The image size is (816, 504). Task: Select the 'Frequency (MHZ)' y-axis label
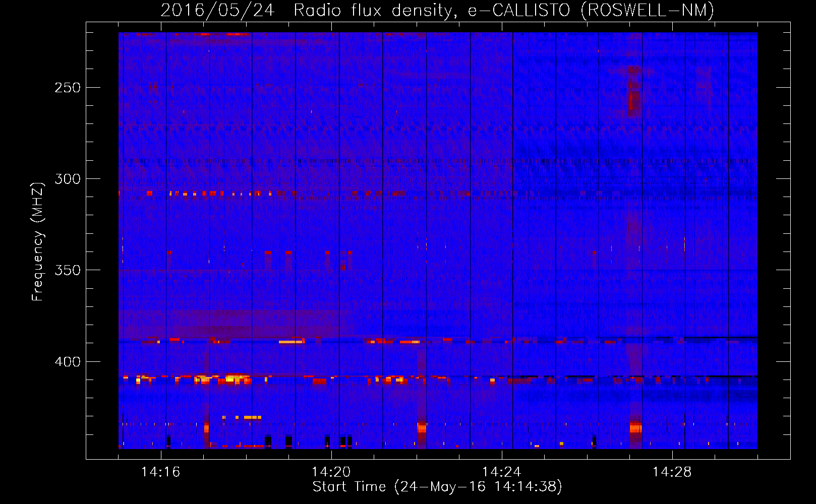[38, 241]
